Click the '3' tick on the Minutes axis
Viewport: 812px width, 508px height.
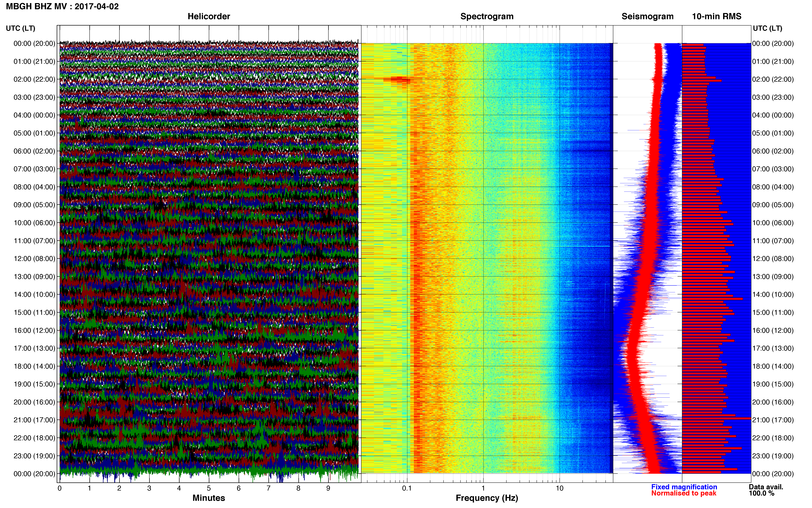149,488
